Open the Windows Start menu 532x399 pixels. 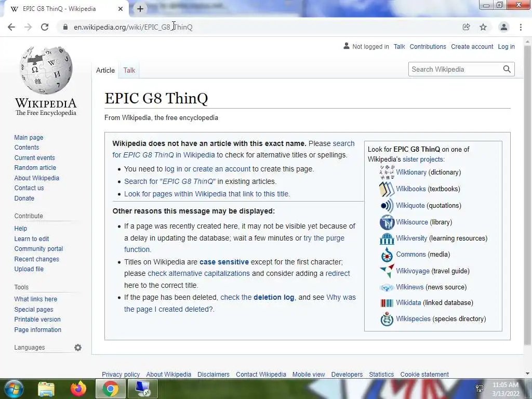coord(13,389)
